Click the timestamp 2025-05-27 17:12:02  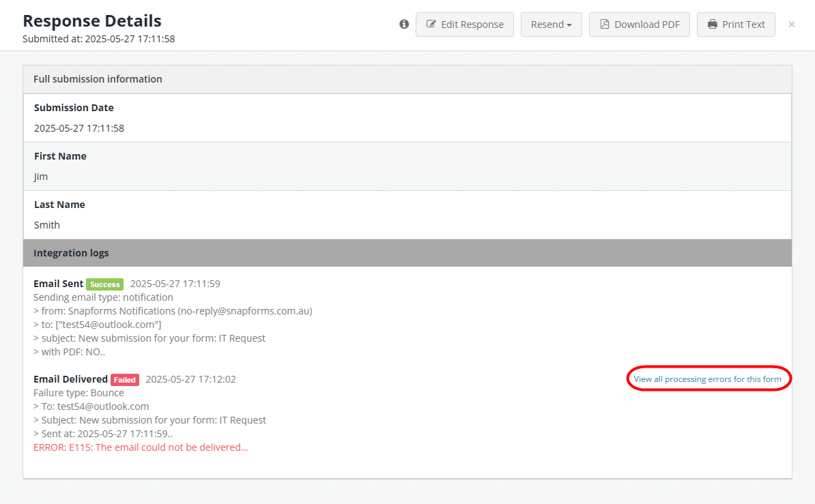(x=190, y=379)
